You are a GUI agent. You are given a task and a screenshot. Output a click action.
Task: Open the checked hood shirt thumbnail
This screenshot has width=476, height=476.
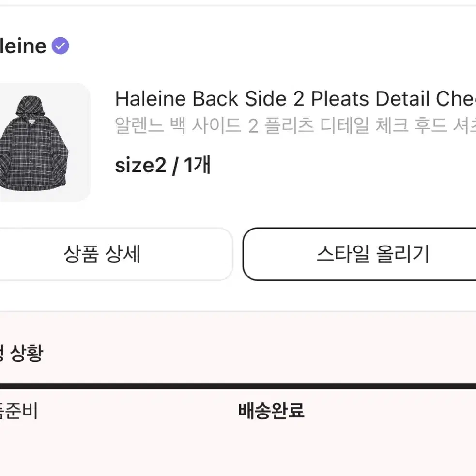coord(42,142)
